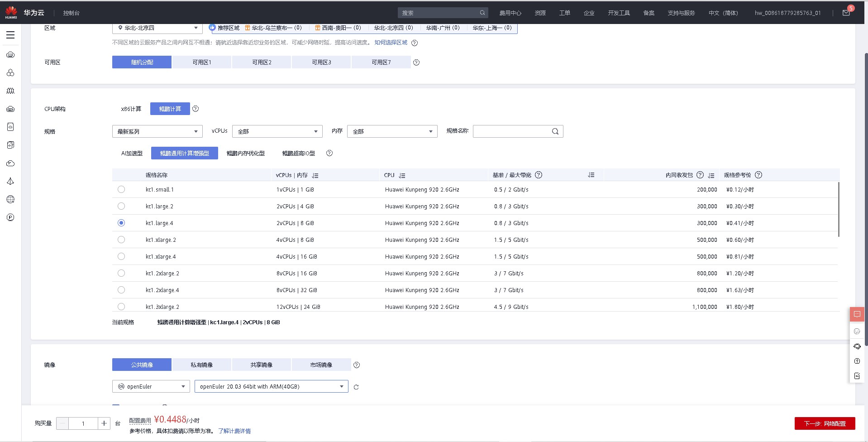Go to 控制台 console link

pyautogui.click(x=72, y=13)
